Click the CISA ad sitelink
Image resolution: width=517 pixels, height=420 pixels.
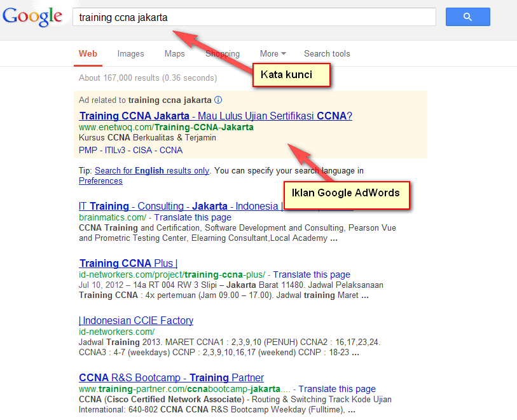click(142, 150)
